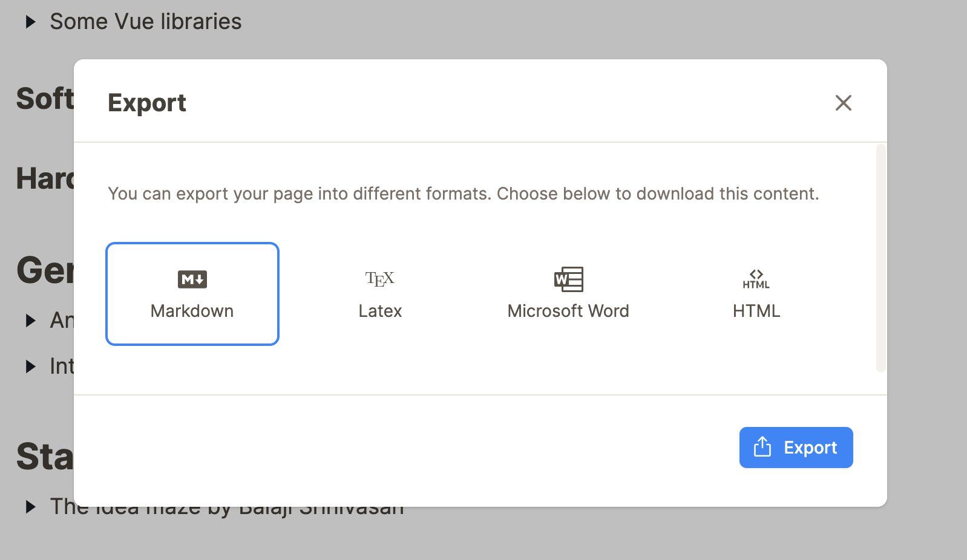
Task: Expand the toggle arrow beside "An"
Action: (x=30, y=321)
